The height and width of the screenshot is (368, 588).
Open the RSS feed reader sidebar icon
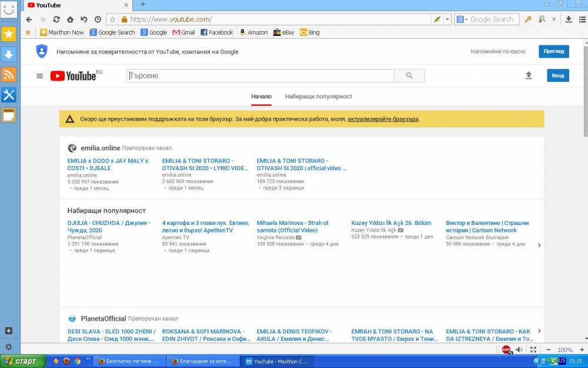click(9, 74)
